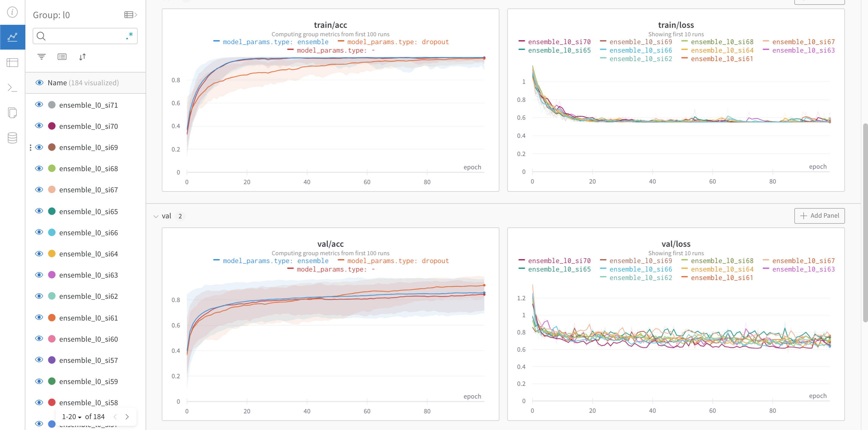Viewport: 868px width, 430px height.
Task: Click the sort runs arrows icon
Action: [x=82, y=57]
